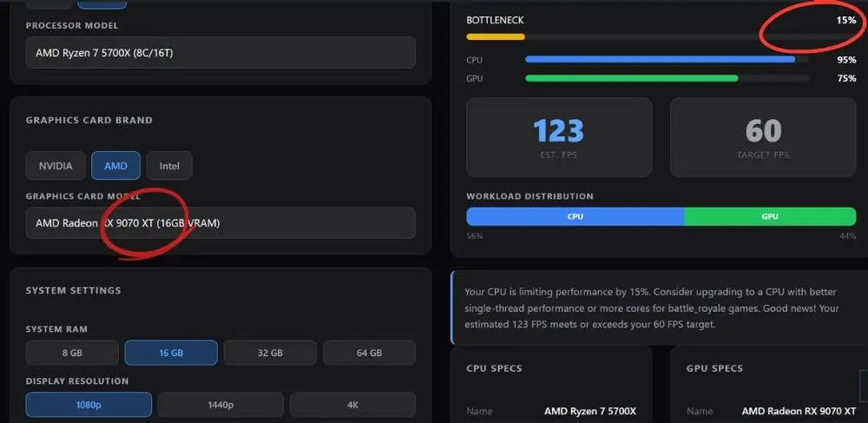Screen dimensions: 868x423
Task: Click the 44% workload percentage
Action: pos(848,236)
